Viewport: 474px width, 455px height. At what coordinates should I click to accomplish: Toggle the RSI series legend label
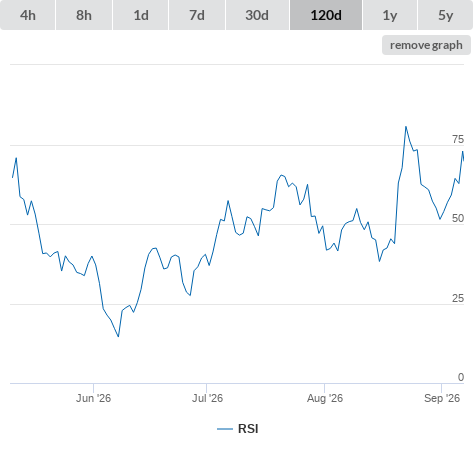click(248, 429)
